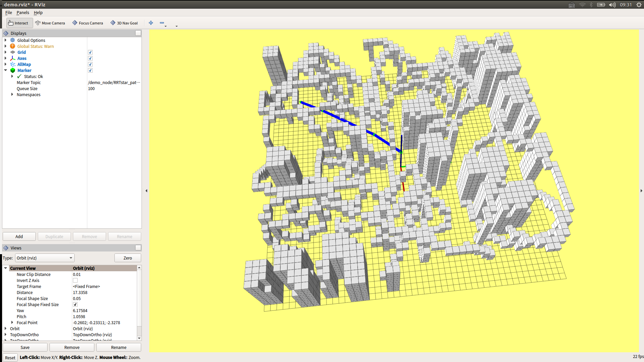Viewport: 644px width, 362px height.
Task: Open the view Type dropdown
Action: tap(44, 258)
